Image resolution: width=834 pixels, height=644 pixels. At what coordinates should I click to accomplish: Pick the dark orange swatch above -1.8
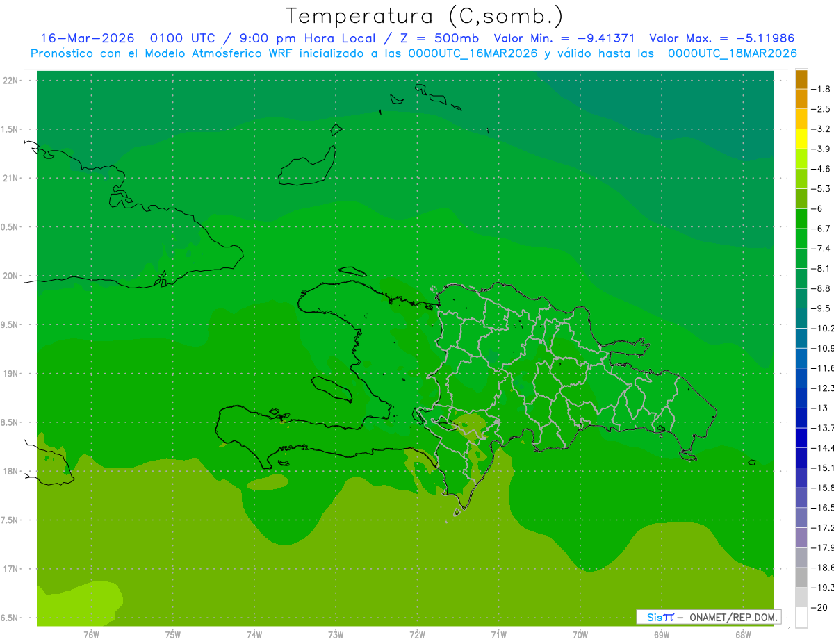click(801, 79)
